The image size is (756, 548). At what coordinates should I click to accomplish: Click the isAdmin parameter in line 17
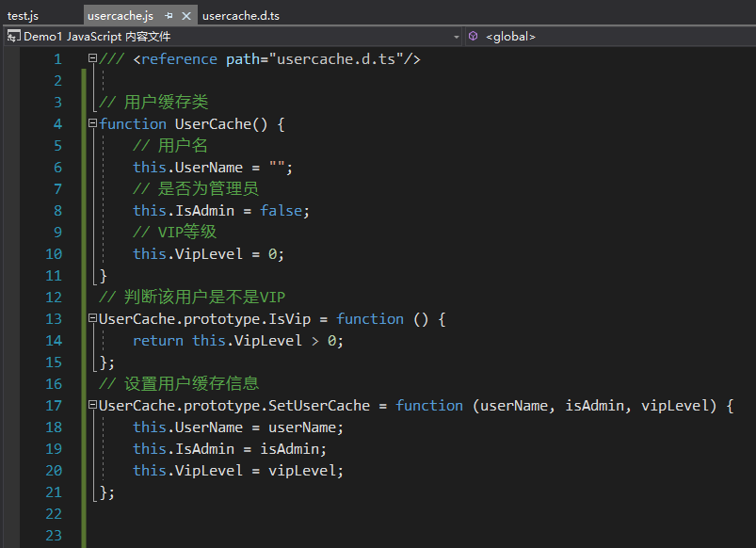pyautogui.click(x=594, y=406)
